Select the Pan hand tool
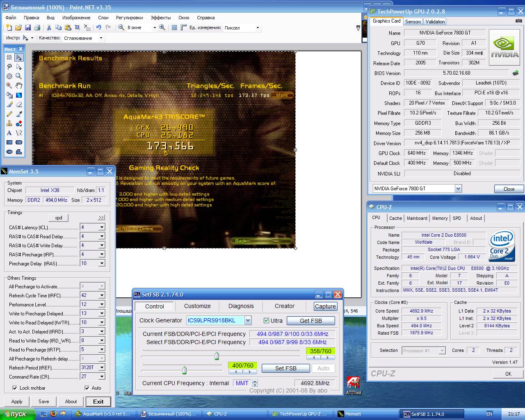The width and height of the screenshot is (525, 420). point(19,86)
